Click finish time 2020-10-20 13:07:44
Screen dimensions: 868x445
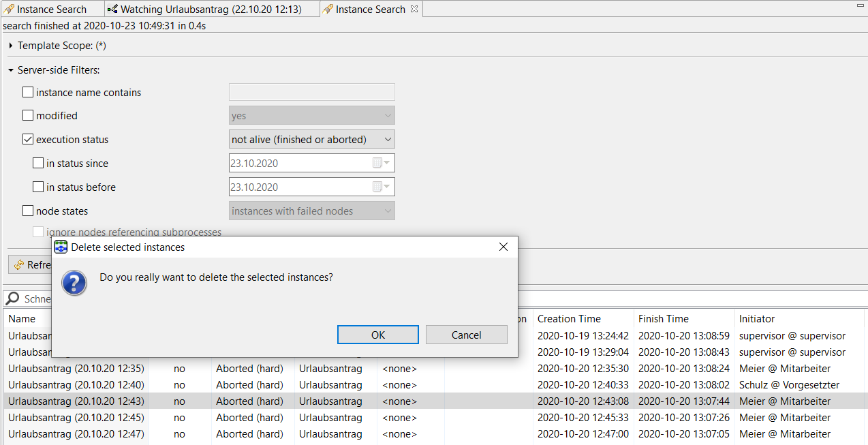[684, 401]
